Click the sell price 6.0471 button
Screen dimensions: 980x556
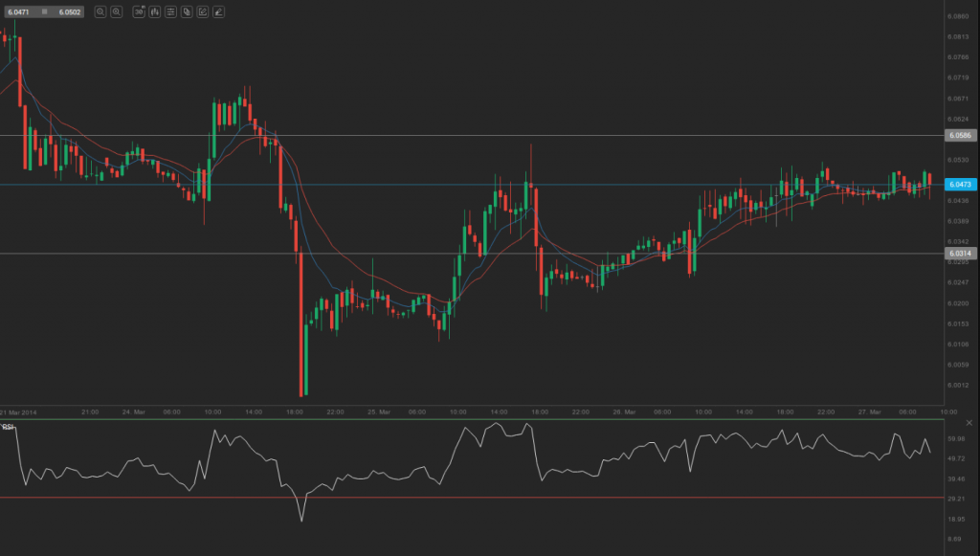coord(18,11)
